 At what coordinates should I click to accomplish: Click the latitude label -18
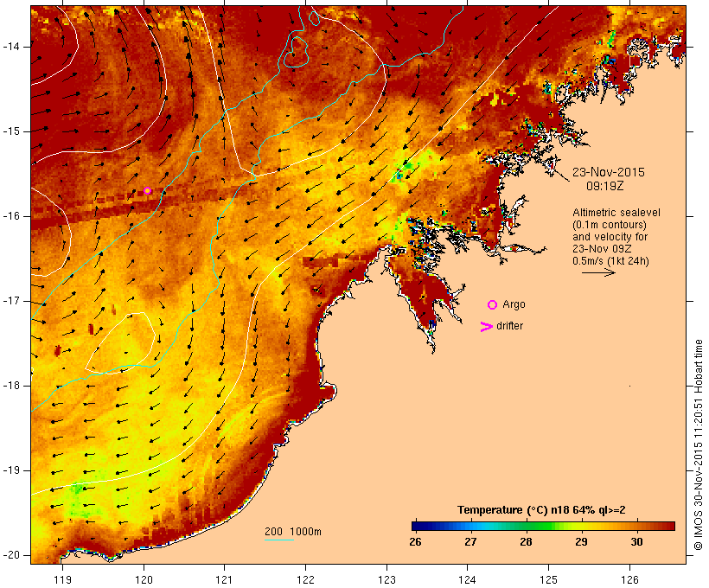pyautogui.click(x=11, y=386)
